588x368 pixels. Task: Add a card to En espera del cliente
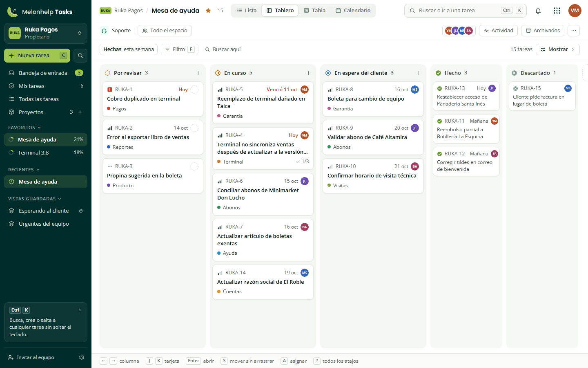(x=419, y=73)
